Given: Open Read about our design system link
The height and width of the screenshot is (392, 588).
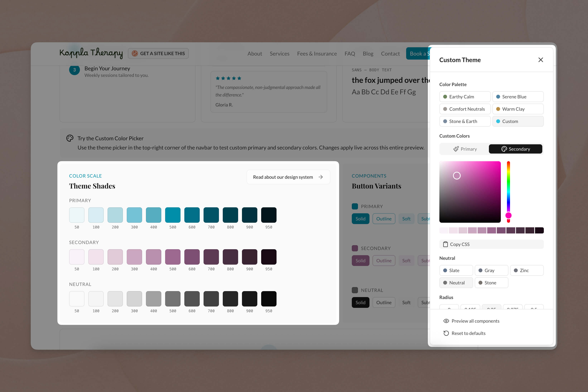Looking at the screenshot, I should 288,177.
